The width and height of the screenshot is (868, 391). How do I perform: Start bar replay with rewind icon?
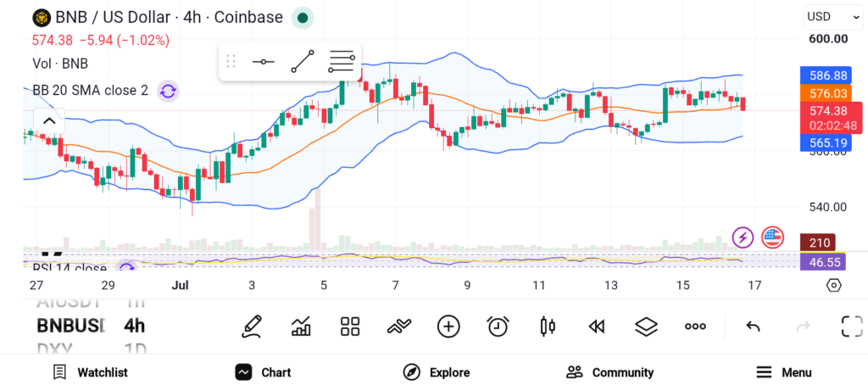pyautogui.click(x=596, y=327)
